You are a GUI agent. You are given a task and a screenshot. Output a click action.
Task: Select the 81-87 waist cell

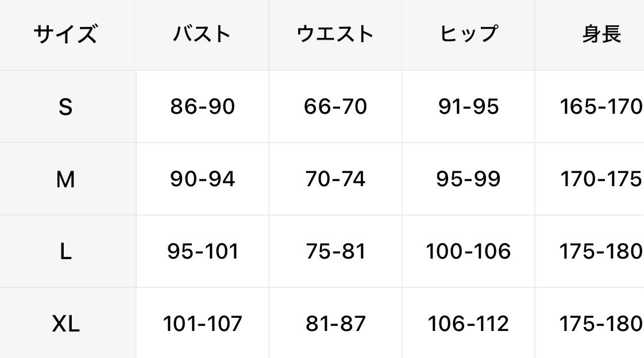tap(335, 324)
